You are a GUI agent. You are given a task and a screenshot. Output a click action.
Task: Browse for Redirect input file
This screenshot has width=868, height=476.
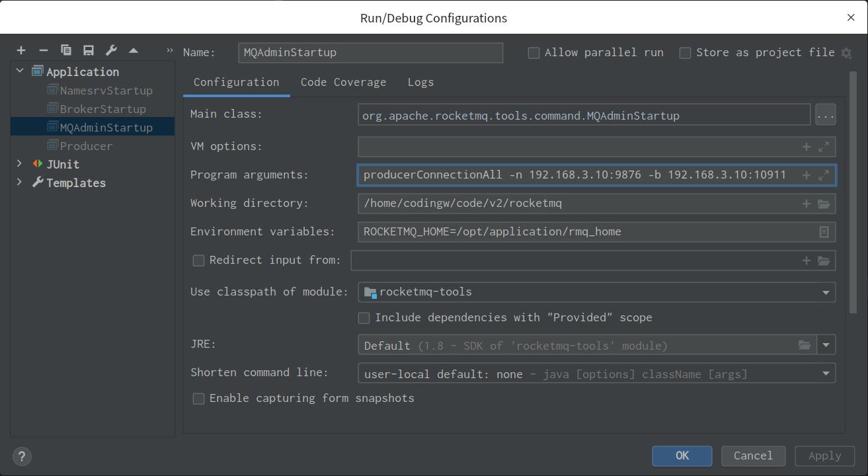[x=824, y=260]
